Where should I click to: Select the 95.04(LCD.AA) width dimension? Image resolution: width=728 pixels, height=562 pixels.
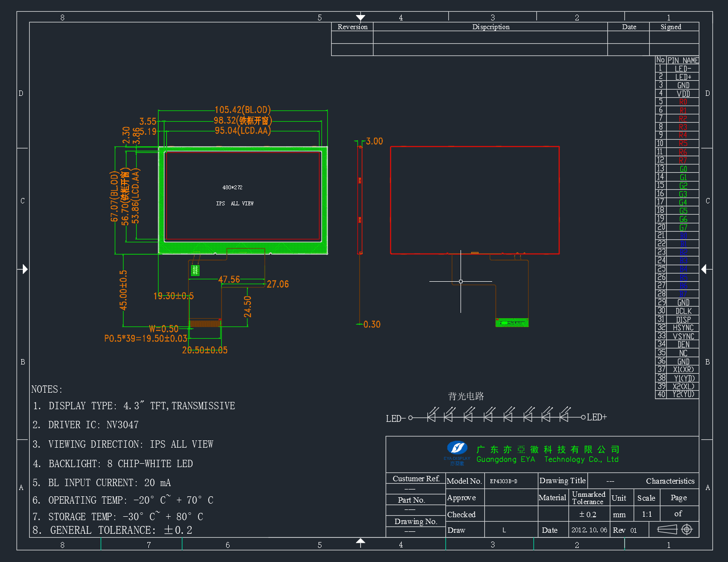(243, 130)
